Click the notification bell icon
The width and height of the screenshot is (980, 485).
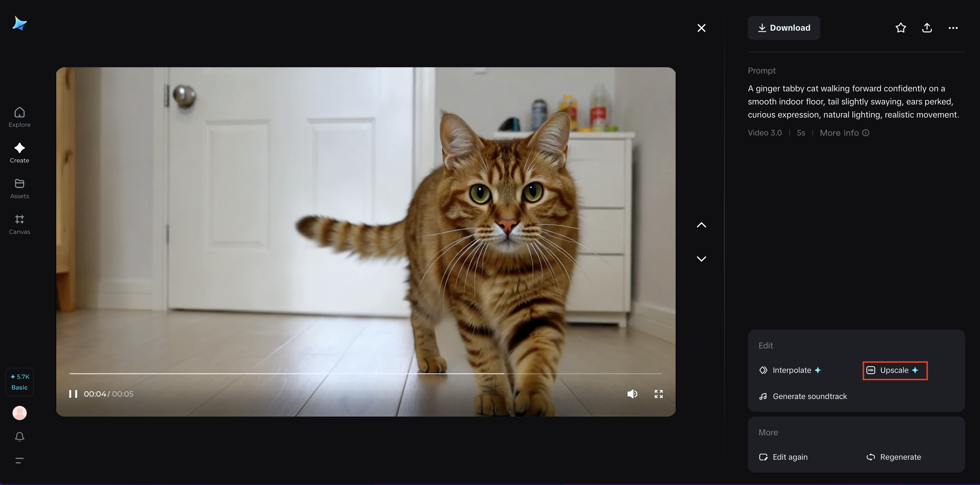pos(19,436)
